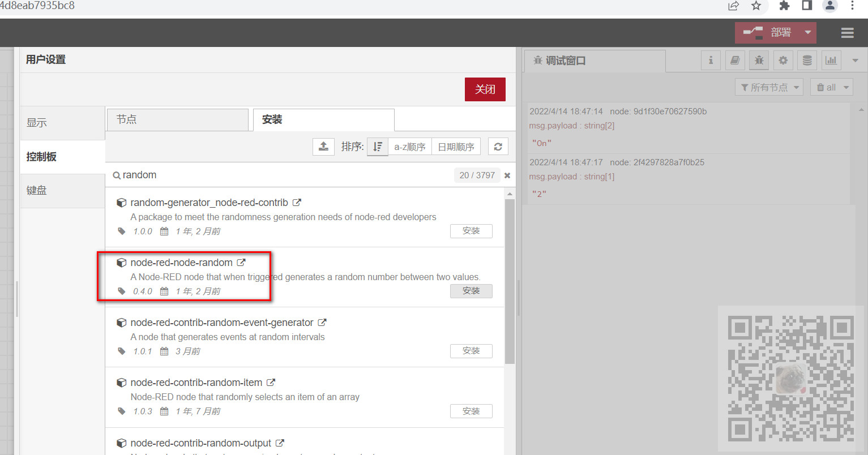868x455 pixels.
Task: Click the red Deploy (部署) button
Action: tap(767, 33)
